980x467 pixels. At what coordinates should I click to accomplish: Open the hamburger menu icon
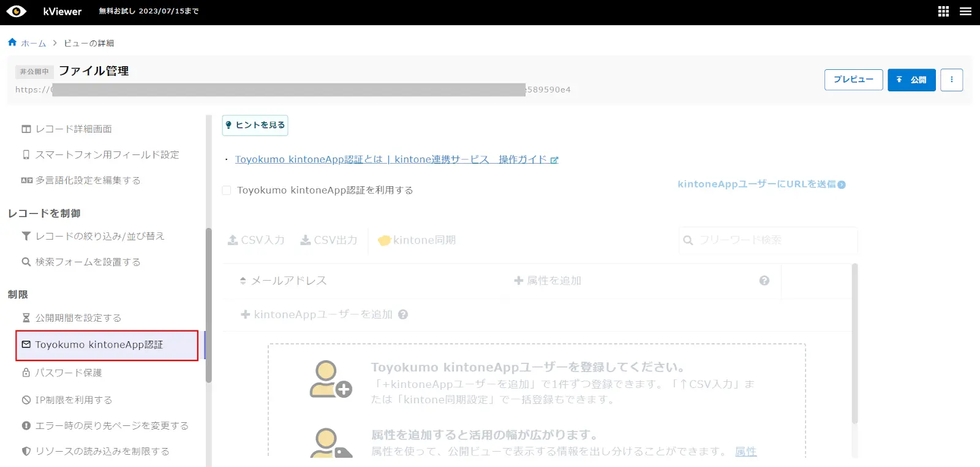tap(966, 11)
